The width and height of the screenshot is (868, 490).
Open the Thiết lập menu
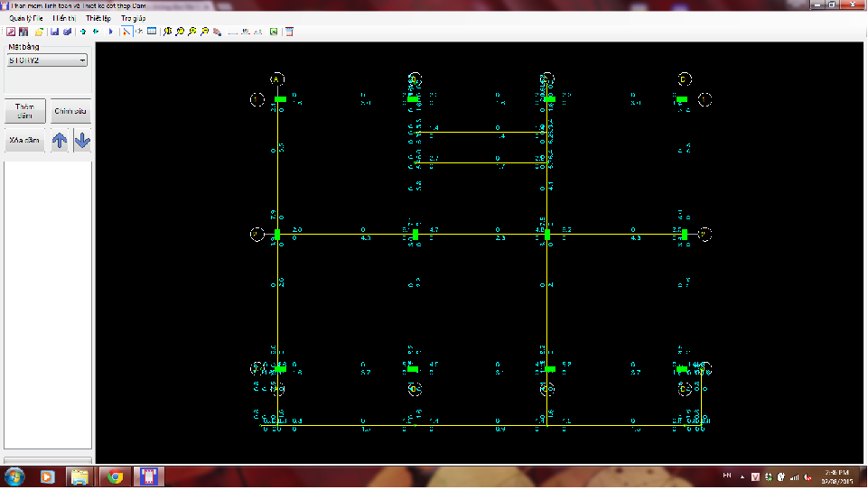point(98,18)
